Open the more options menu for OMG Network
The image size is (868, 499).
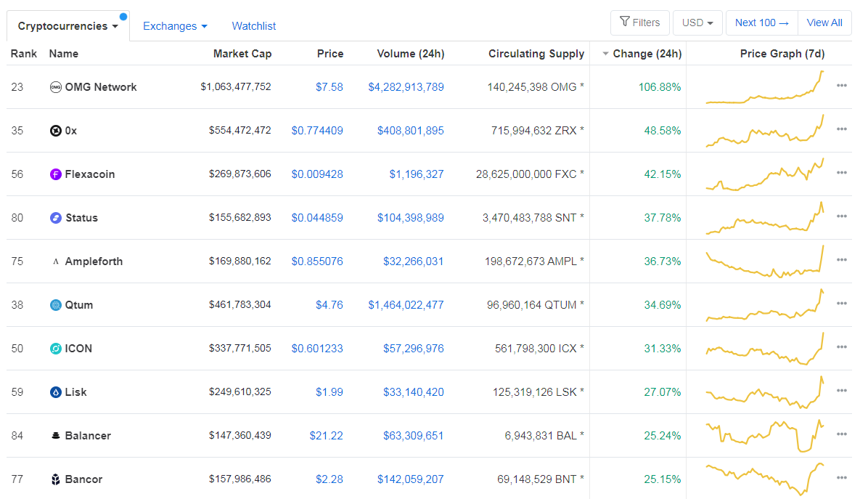coord(841,86)
